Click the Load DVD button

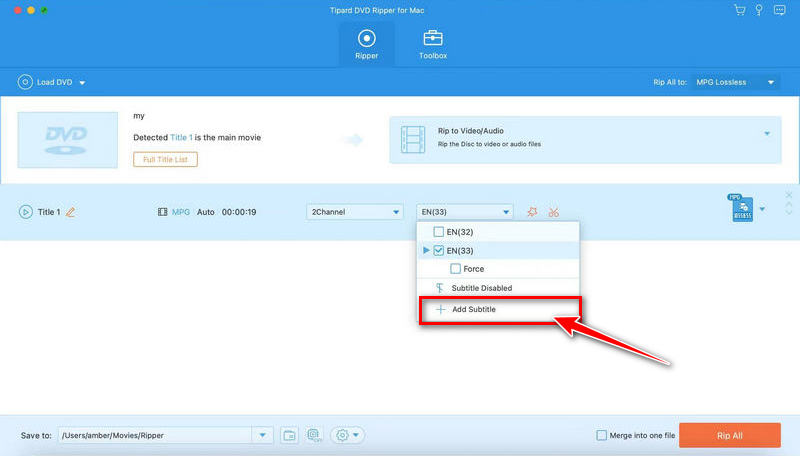tap(45, 82)
